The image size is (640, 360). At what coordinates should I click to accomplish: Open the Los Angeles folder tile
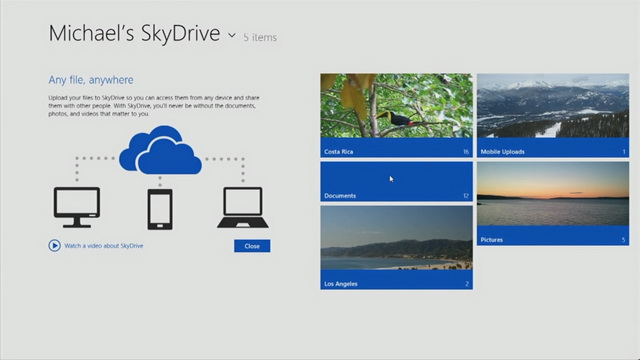tap(396, 248)
